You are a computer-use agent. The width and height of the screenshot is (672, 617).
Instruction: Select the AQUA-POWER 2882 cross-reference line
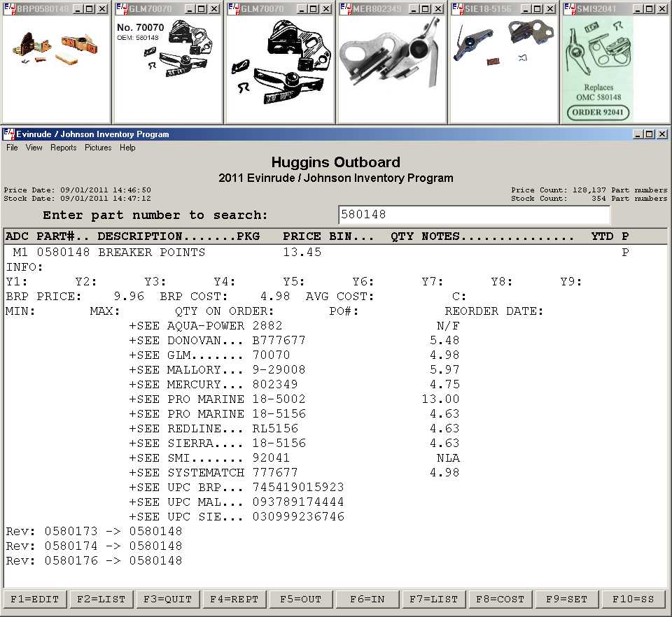pyautogui.click(x=294, y=326)
